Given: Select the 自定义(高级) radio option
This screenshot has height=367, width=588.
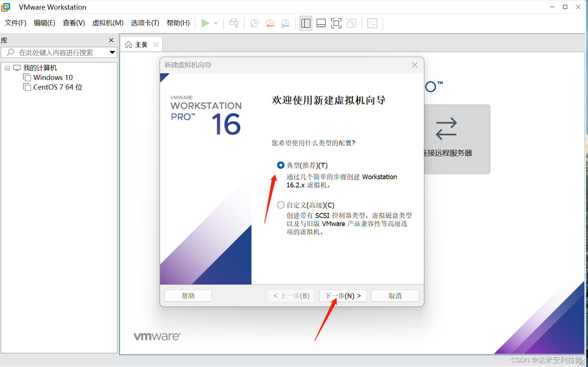Looking at the screenshot, I should coord(281,205).
